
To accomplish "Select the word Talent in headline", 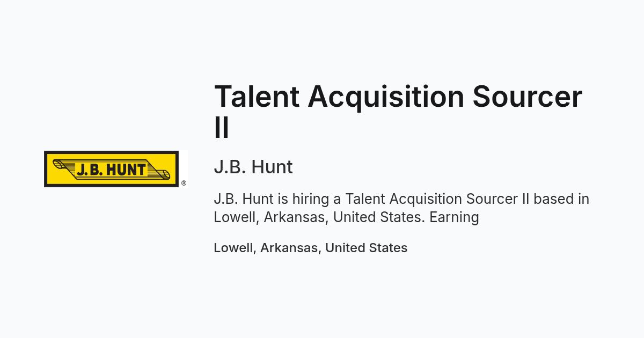I will [257, 97].
